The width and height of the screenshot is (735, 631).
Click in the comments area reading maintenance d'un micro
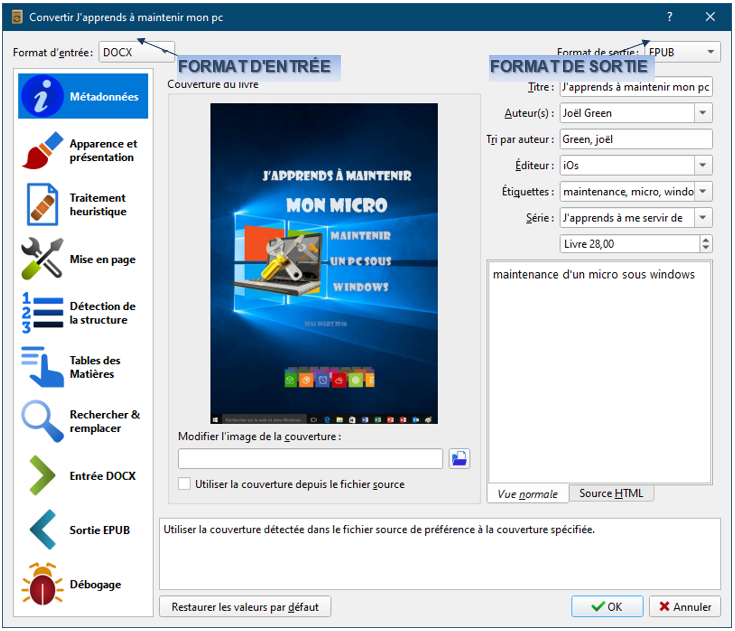pos(600,372)
